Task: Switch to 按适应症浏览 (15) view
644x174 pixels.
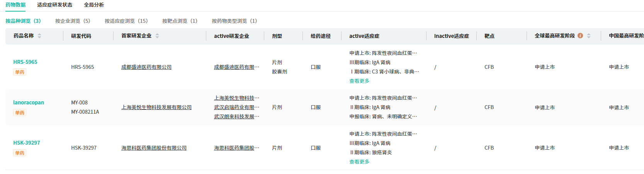Action: (126, 21)
